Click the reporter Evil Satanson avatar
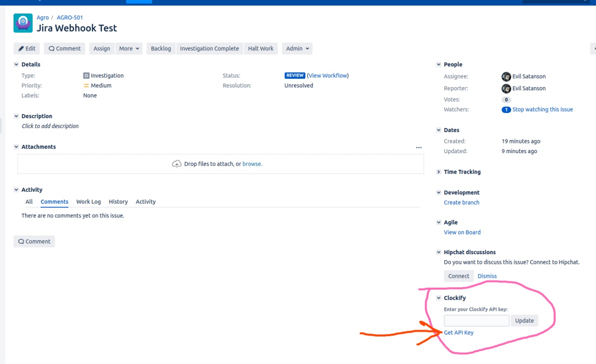Screen dimensions: 596x364 506,88
